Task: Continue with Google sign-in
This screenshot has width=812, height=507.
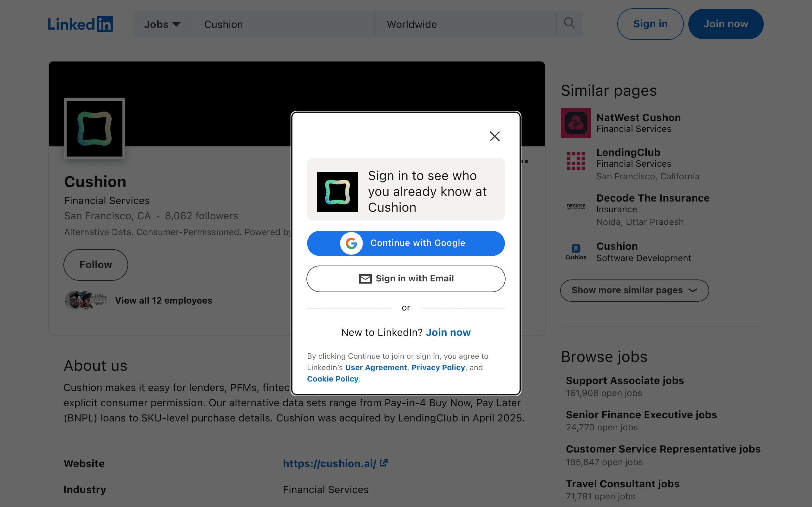Action: [406, 243]
